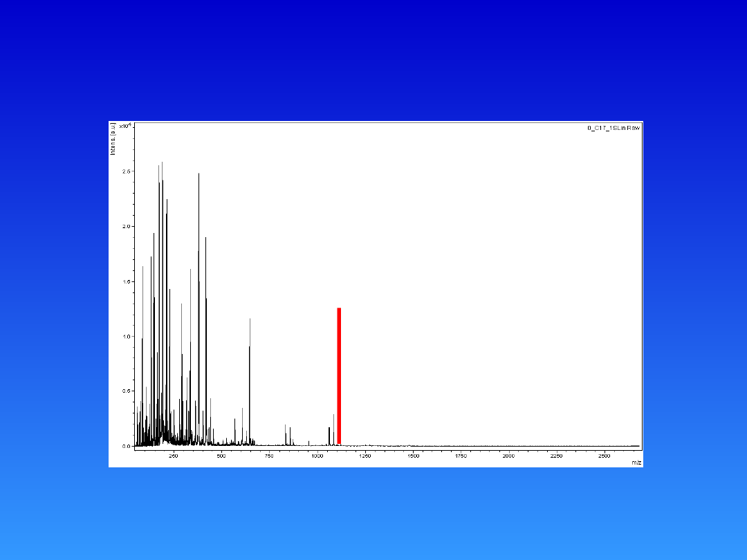
Task: Click the 'm/z' x-axis title
Action: [x=636, y=462]
